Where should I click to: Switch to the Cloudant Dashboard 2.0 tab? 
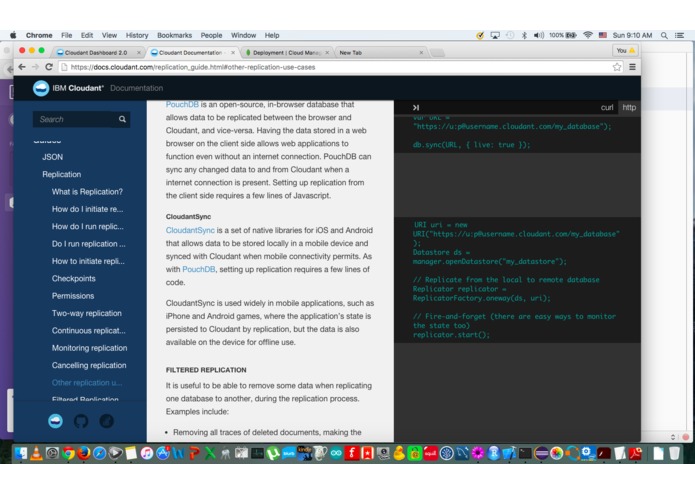[x=98, y=52]
